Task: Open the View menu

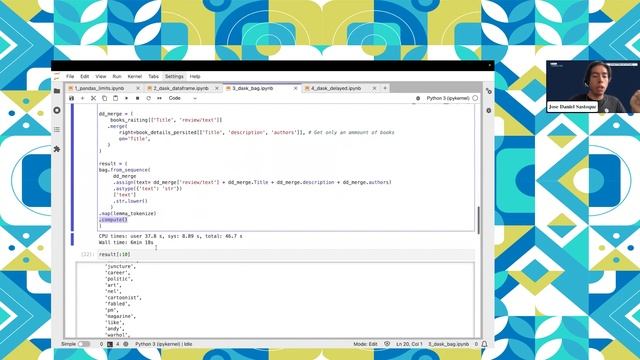Action: click(x=101, y=76)
